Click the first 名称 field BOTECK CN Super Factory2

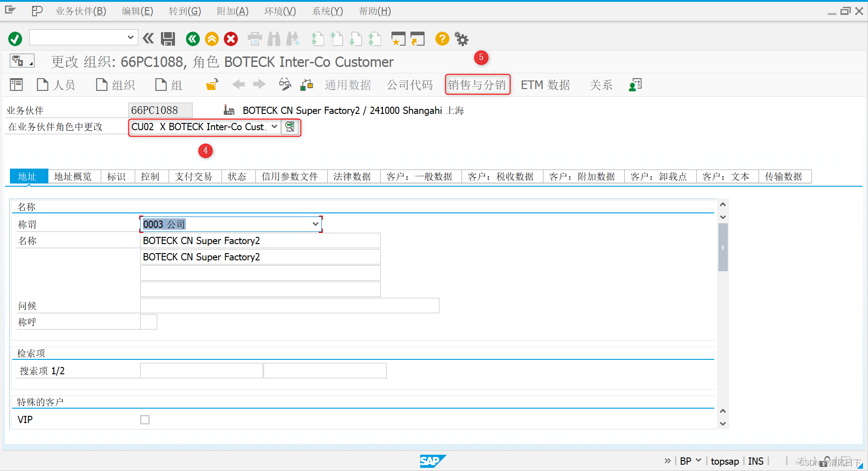[260, 240]
